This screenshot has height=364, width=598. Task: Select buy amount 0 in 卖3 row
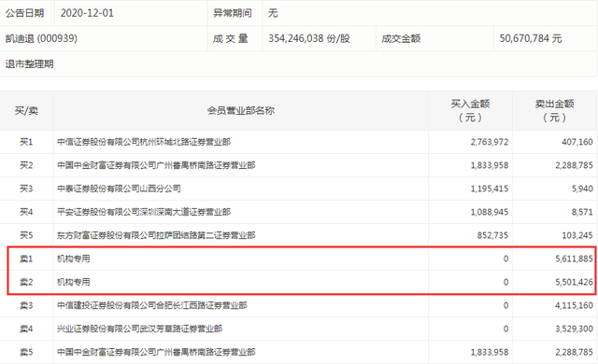[505, 305]
